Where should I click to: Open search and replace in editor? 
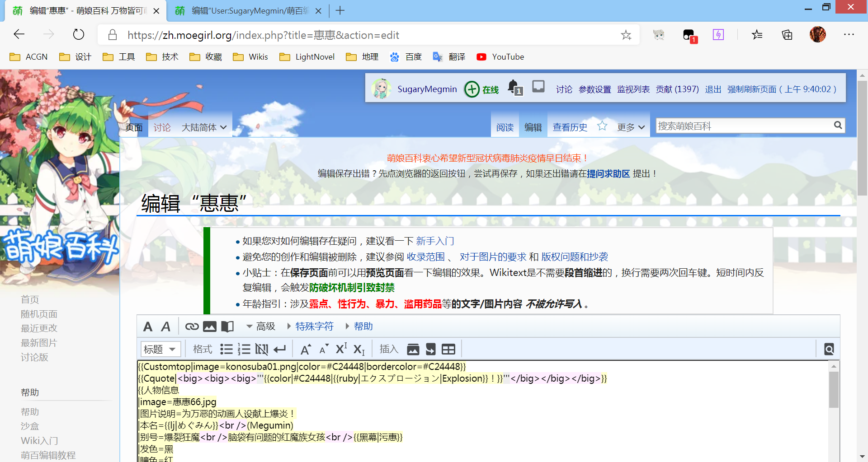click(x=829, y=349)
